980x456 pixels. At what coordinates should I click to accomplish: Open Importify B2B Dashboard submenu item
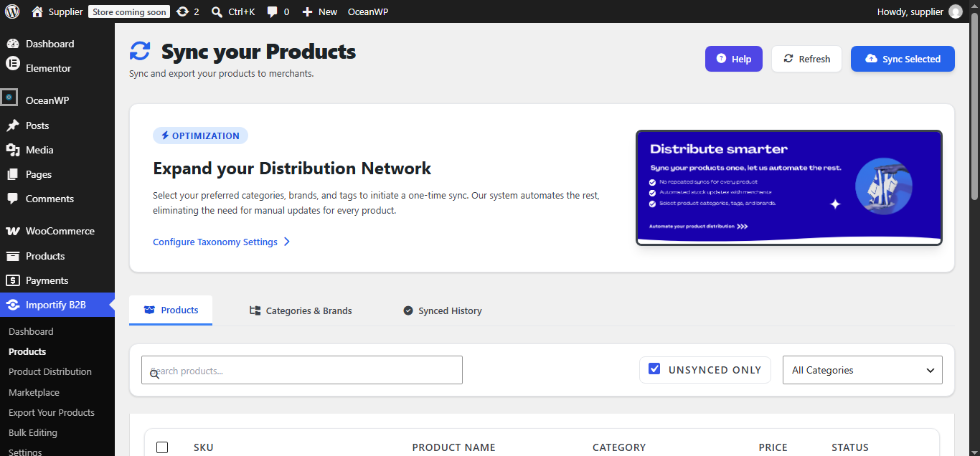[31, 331]
